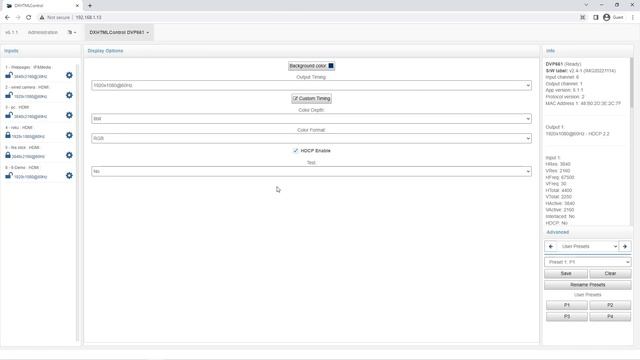Toggle the locked padlock on input 5 fire stick
Viewport: 640px width, 360px height.
8,155
